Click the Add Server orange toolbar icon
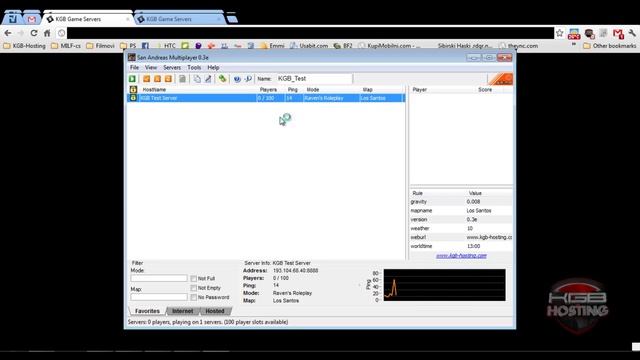 [146, 79]
